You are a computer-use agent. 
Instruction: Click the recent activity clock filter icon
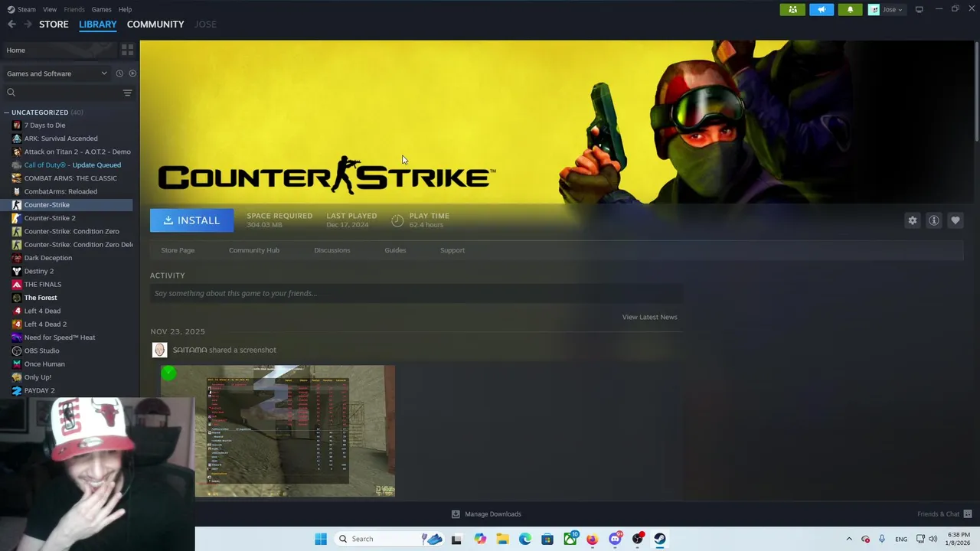pos(119,73)
